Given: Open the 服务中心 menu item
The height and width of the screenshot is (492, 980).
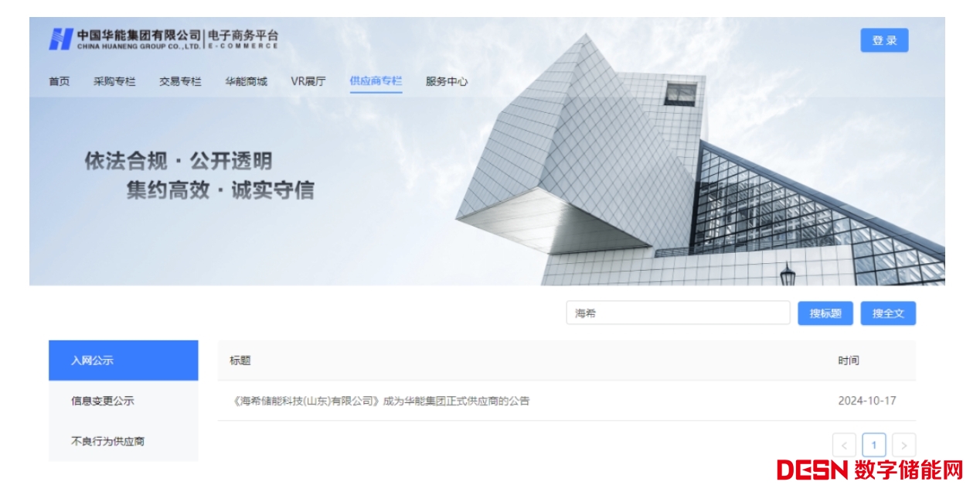Looking at the screenshot, I should click(447, 81).
